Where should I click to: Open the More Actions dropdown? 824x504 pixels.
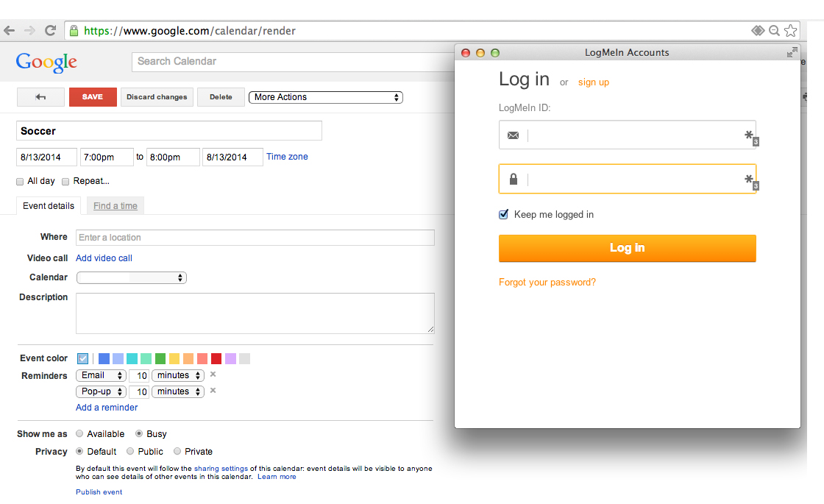point(326,97)
